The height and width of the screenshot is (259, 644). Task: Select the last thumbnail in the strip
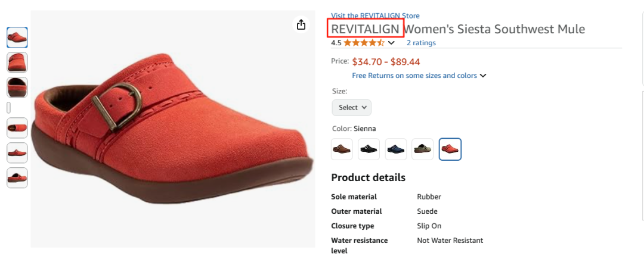pos(17,177)
